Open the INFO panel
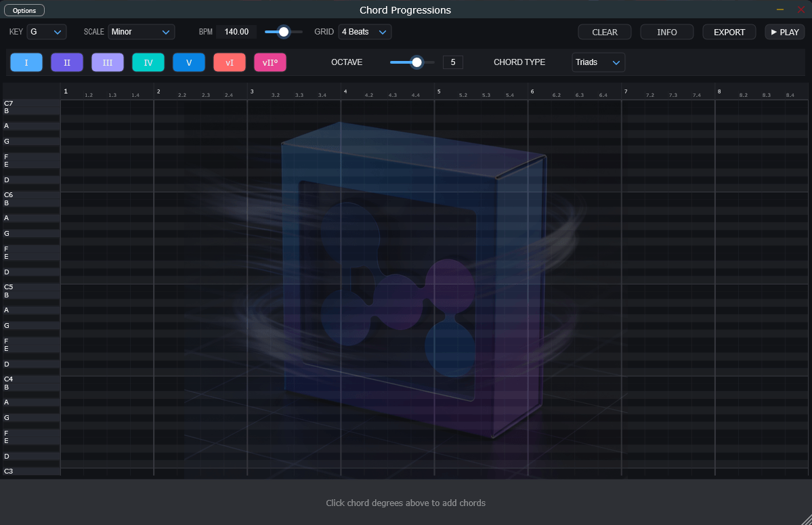 coord(666,32)
